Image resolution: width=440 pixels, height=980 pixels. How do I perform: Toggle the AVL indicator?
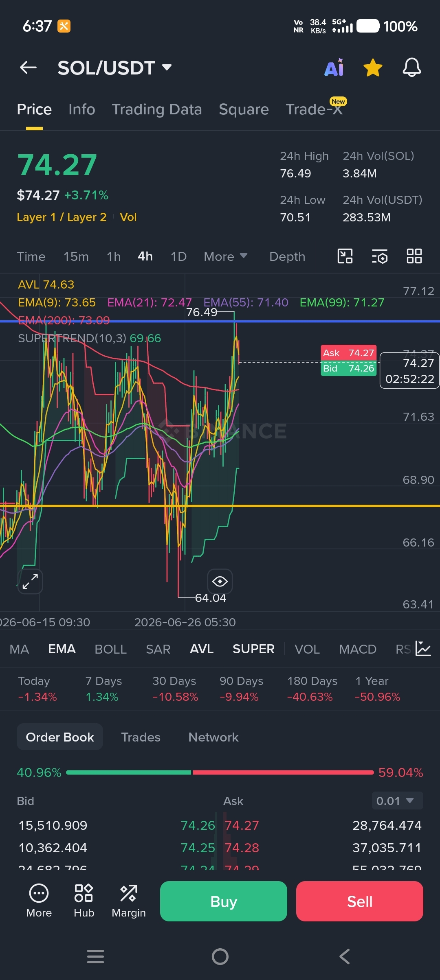(x=202, y=649)
